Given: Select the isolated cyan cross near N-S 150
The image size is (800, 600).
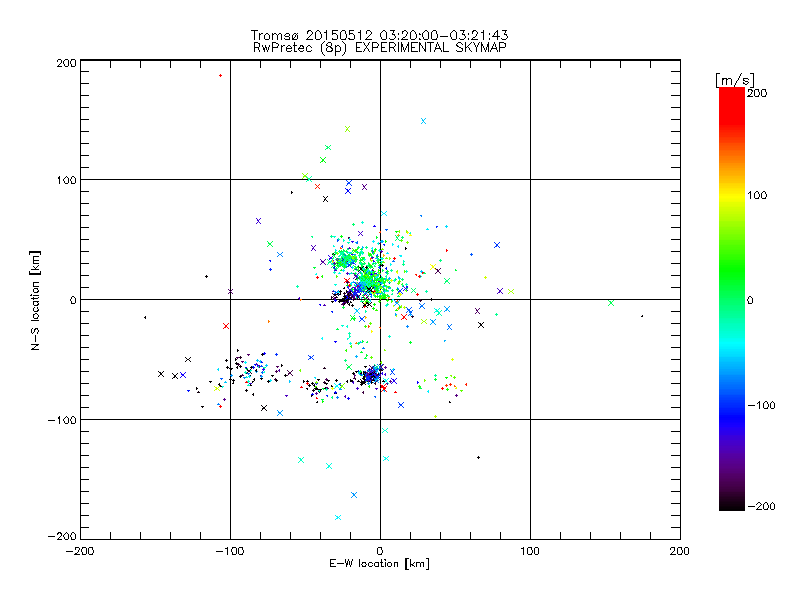Looking at the screenshot, I should click(x=423, y=121).
